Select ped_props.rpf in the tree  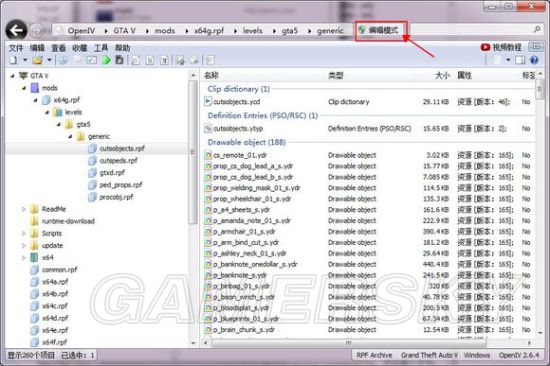click(121, 185)
